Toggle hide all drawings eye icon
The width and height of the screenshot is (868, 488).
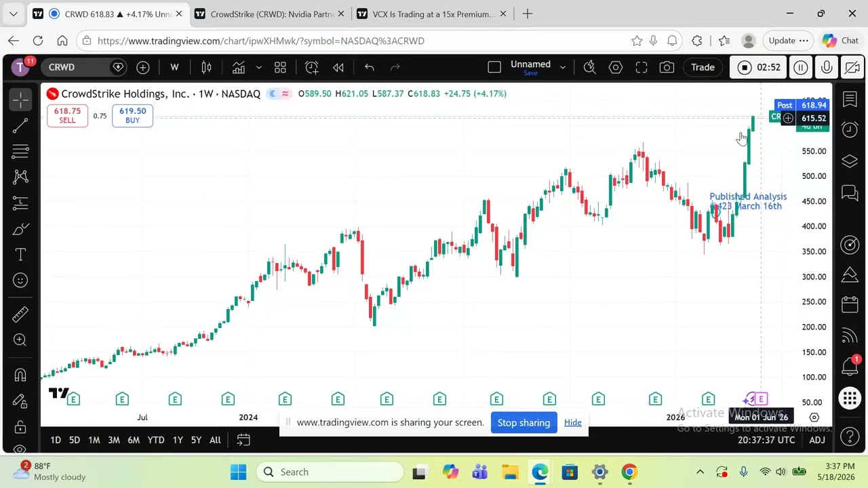[20, 448]
